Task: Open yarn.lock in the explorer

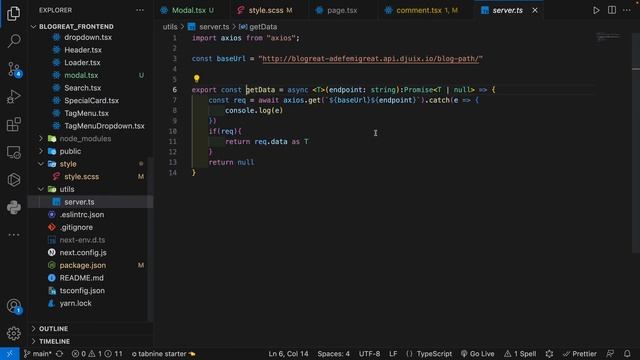Action: (75, 303)
